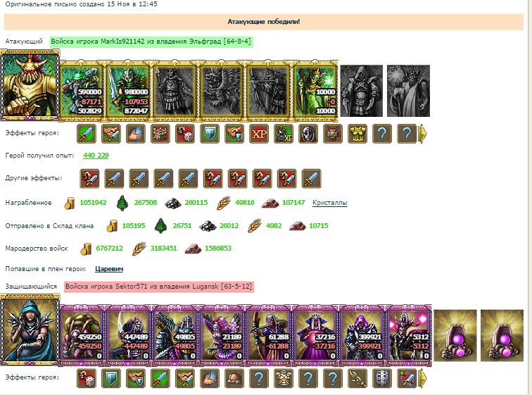Click the helmet-shaped defender effect icon
This screenshot has height=395, width=532.
(x=234, y=378)
